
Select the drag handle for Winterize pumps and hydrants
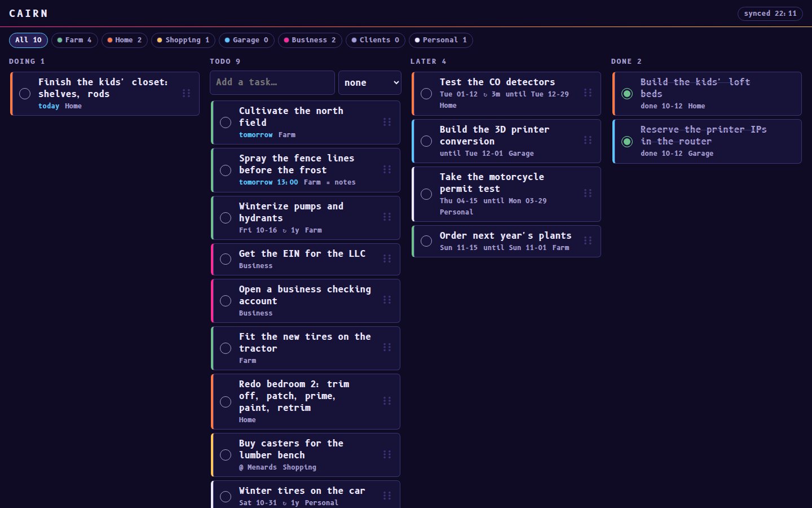[x=387, y=217]
